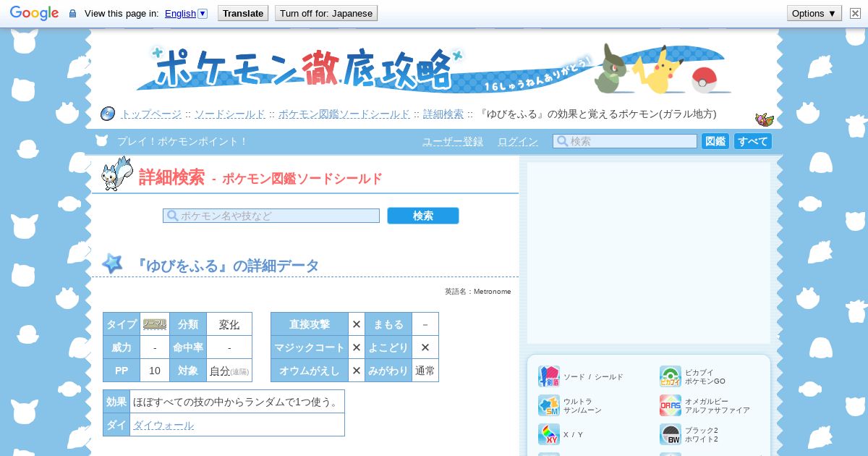Click the ウルトラ サン/ムーン text link
868x456 pixels.
point(582,405)
